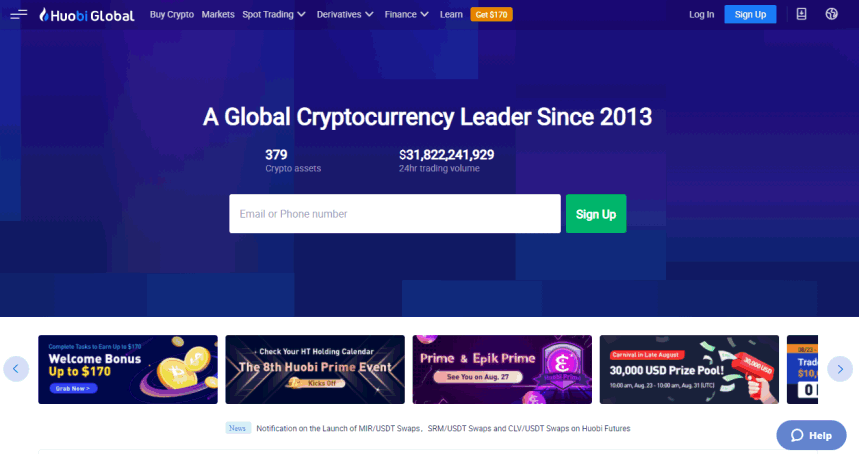
Task: Open the app download icon
Action: (x=801, y=14)
